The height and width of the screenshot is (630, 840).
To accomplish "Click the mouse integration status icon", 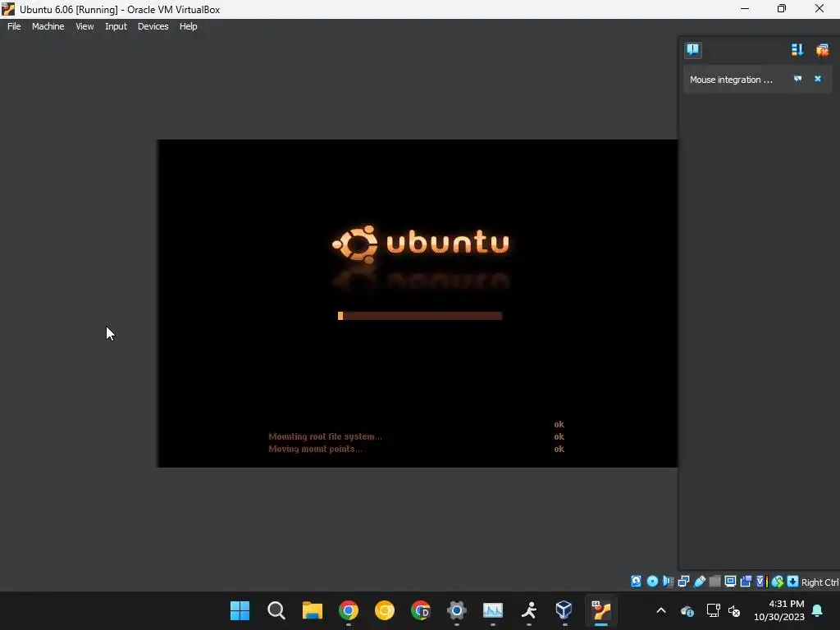I will [778, 582].
